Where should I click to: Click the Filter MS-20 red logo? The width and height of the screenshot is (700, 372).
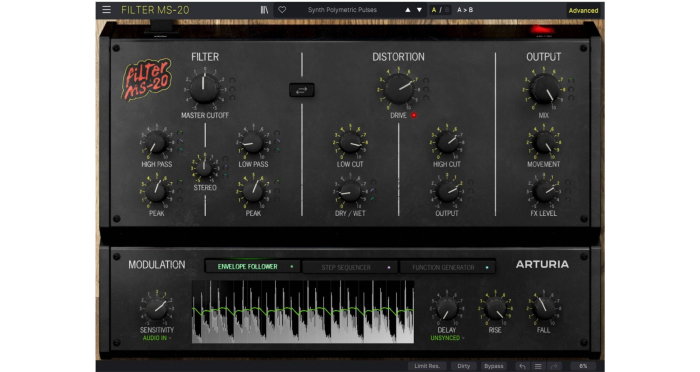point(146,79)
